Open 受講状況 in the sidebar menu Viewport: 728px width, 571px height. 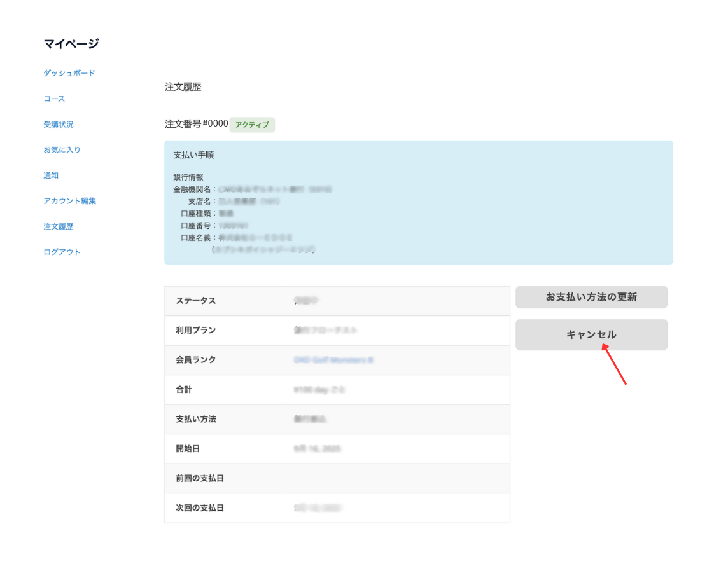click(59, 124)
